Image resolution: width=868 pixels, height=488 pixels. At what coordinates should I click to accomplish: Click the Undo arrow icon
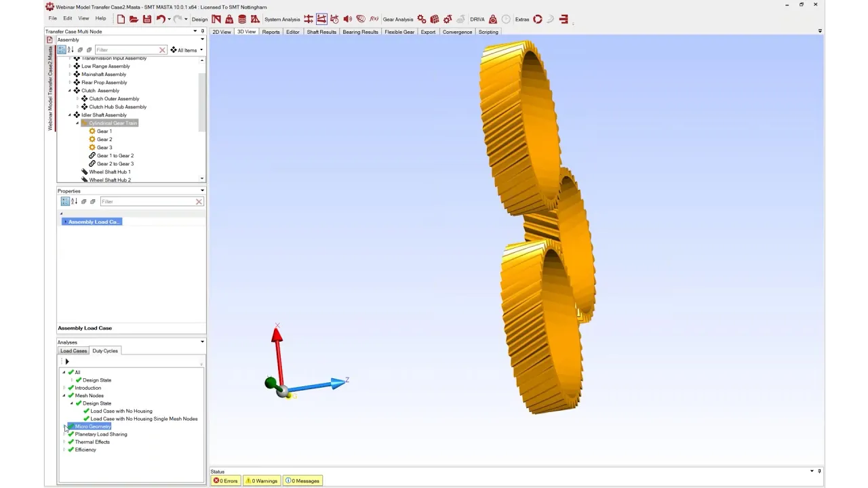point(161,19)
